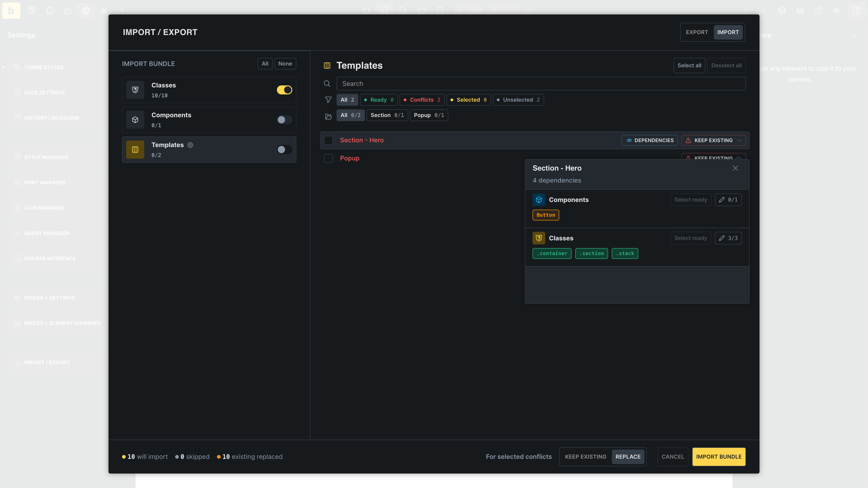Click the Button component tag
Viewport: 868px width, 488px height.
click(546, 215)
